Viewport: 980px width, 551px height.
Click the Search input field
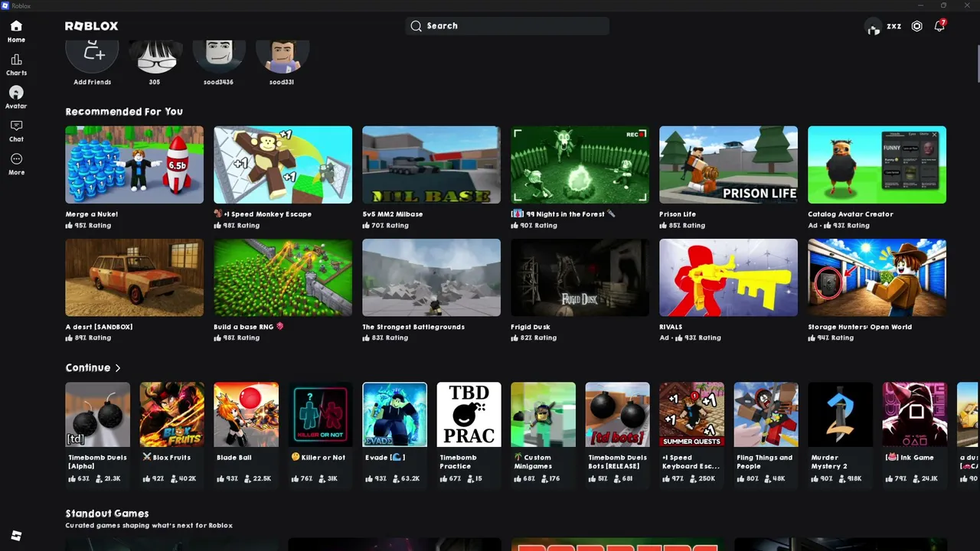pos(507,26)
